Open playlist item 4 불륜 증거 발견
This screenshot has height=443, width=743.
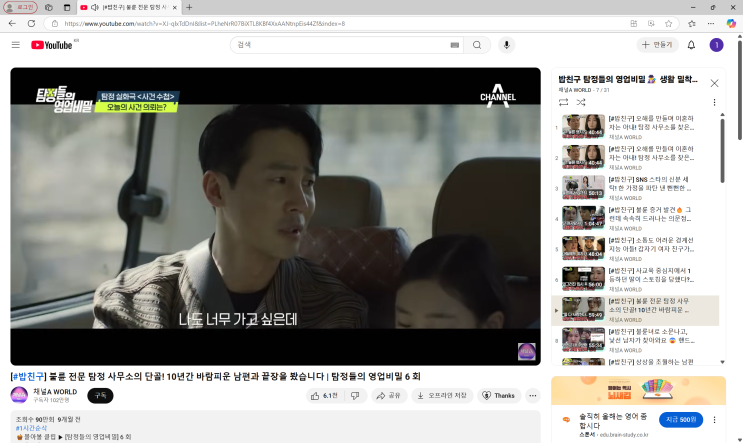(x=635, y=218)
